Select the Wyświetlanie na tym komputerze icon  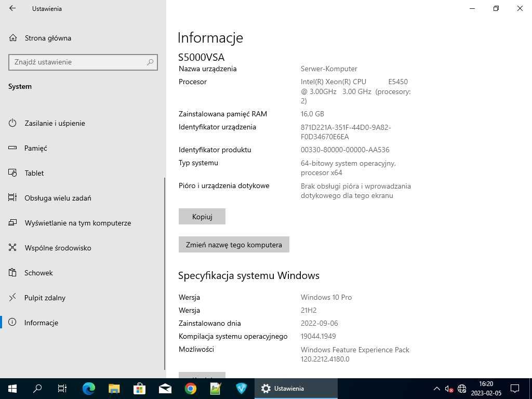click(x=12, y=223)
